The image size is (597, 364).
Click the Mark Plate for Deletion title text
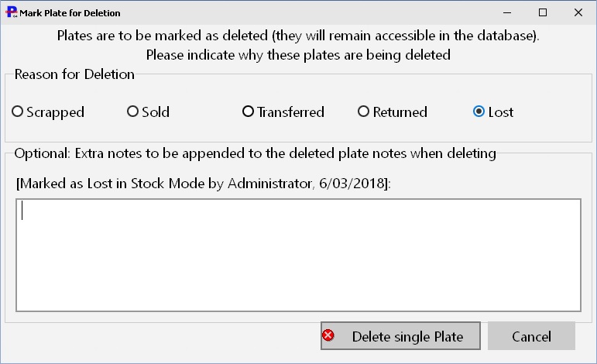(x=70, y=13)
